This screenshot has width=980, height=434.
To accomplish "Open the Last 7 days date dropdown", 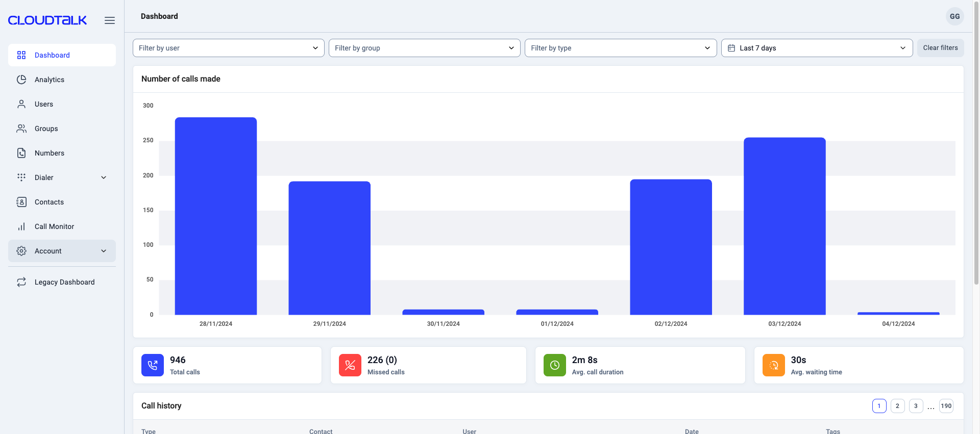I will (x=817, y=48).
